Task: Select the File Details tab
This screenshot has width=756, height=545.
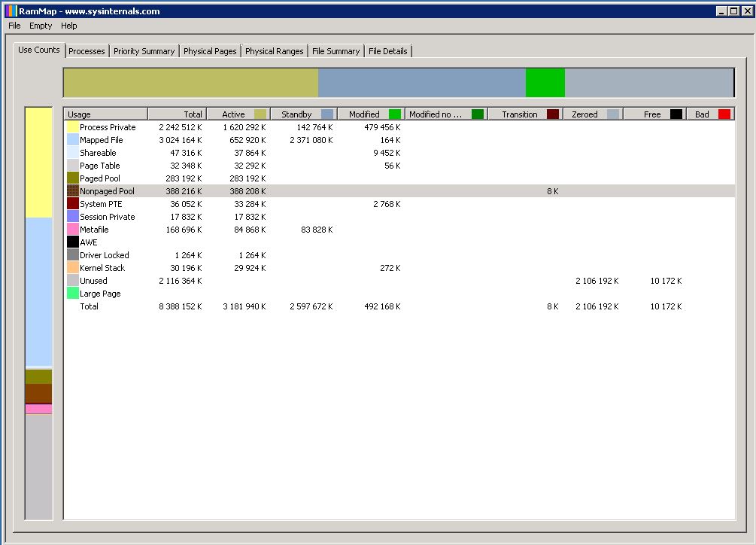Action: click(x=387, y=51)
